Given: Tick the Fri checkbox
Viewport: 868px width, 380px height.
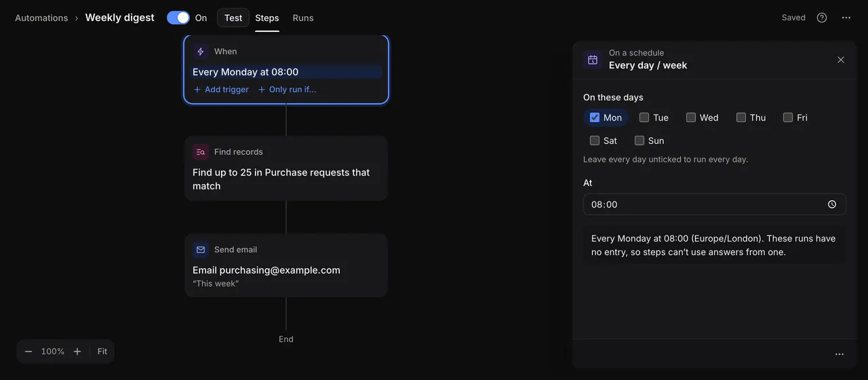Looking at the screenshot, I should 788,117.
